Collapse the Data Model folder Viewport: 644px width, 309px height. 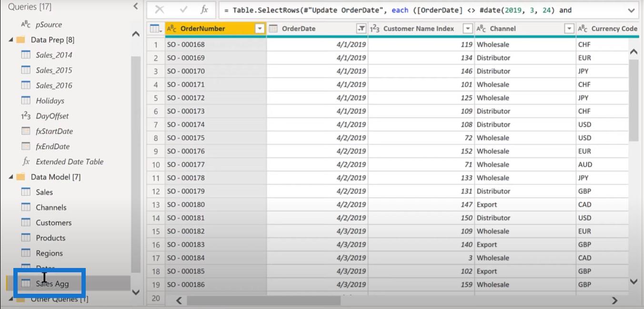click(11, 177)
